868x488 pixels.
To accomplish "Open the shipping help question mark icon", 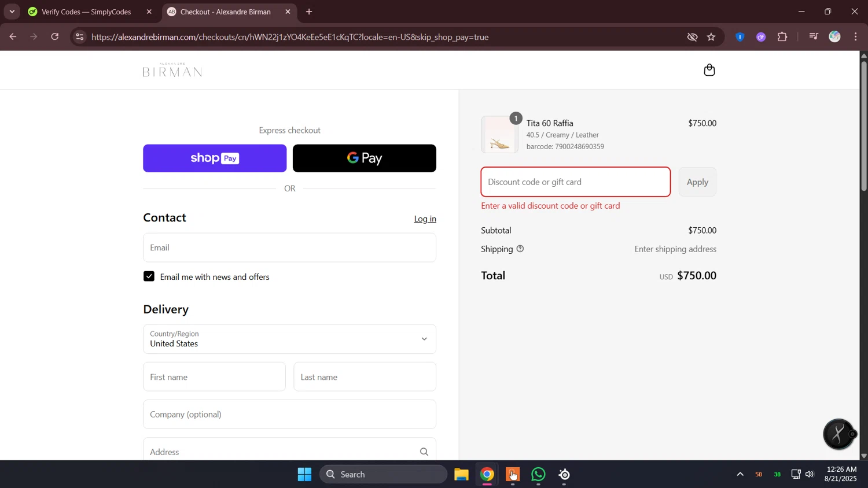I will pos(520,249).
